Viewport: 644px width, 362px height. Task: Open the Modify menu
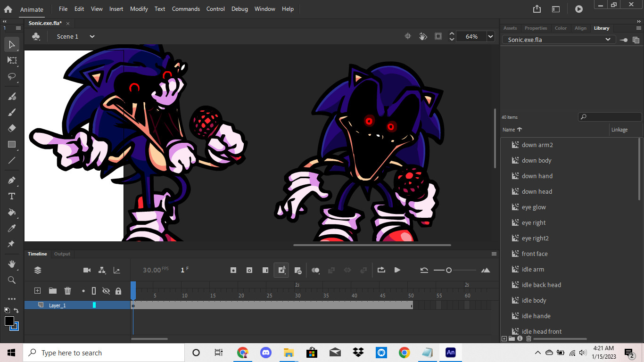[x=139, y=8]
